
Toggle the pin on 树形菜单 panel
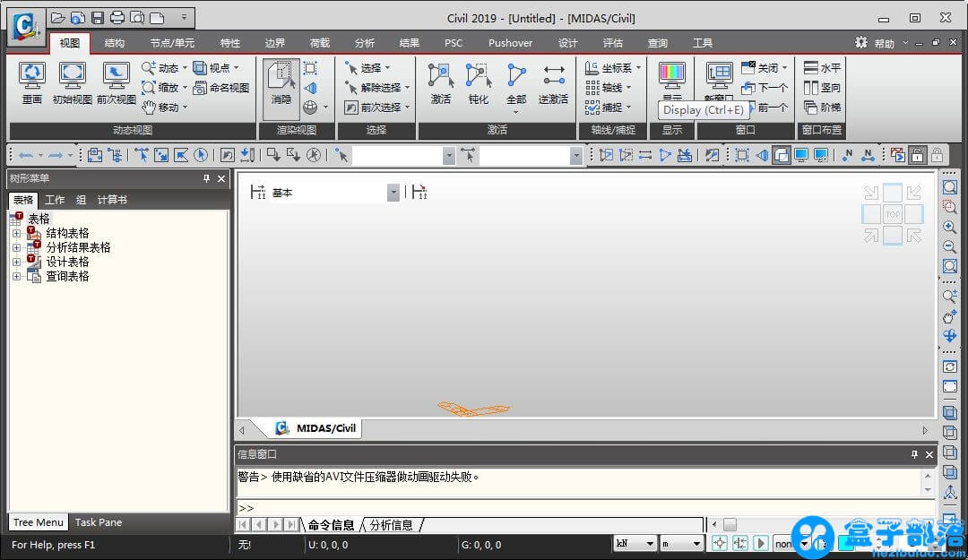tap(207, 179)
